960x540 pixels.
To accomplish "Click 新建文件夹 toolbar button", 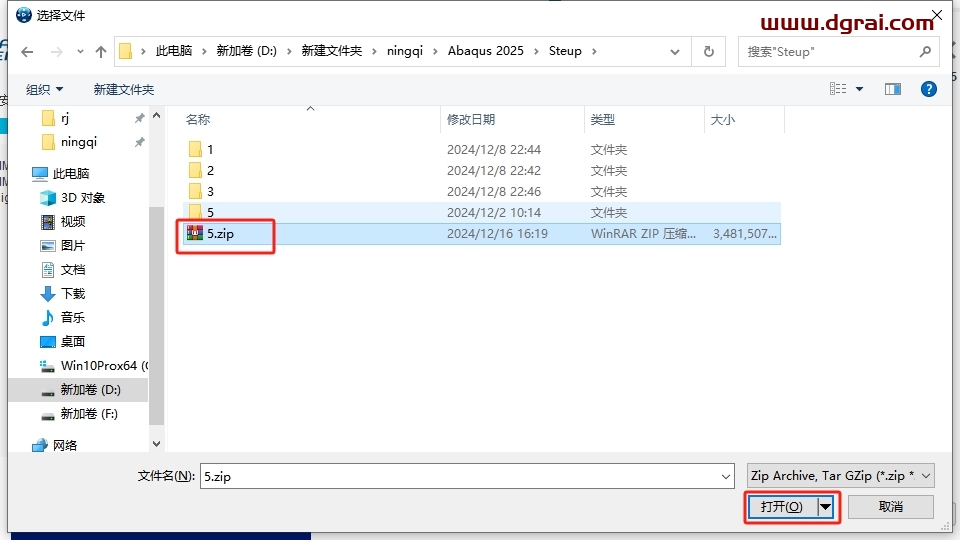I will [124, 89].
